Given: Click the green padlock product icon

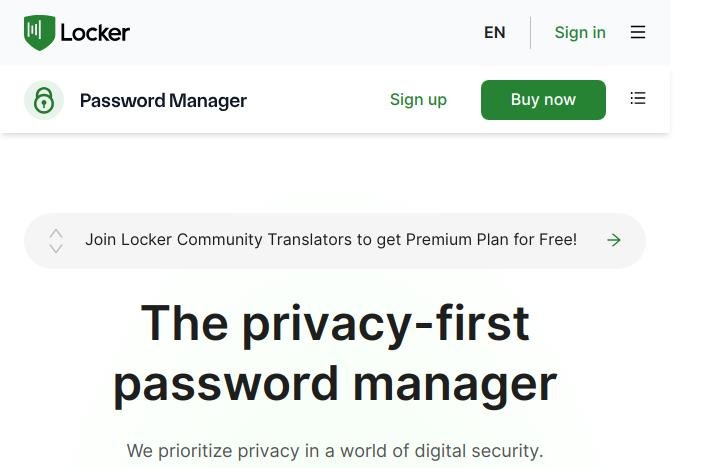Looking at the screenshot, I should pyautogui.click(x=44, y=100).
